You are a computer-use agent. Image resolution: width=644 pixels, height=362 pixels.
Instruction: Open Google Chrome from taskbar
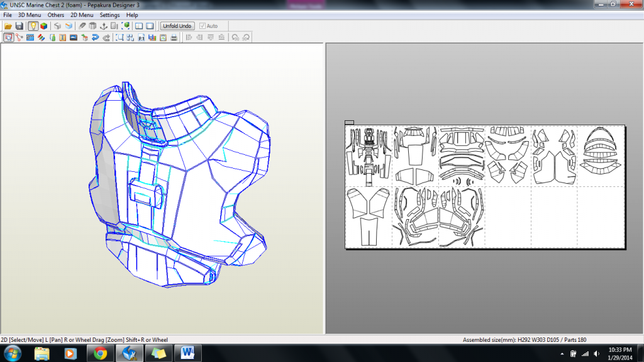(100, 353)
